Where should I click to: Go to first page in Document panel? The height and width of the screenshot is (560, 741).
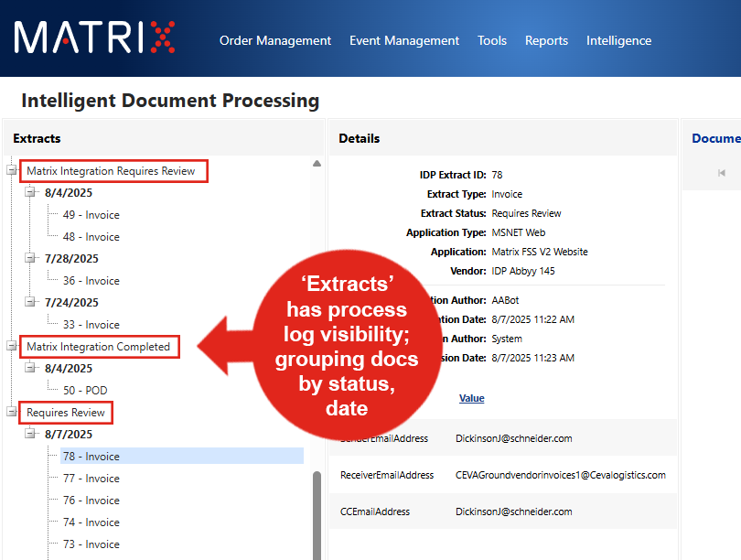click(721, 173)
